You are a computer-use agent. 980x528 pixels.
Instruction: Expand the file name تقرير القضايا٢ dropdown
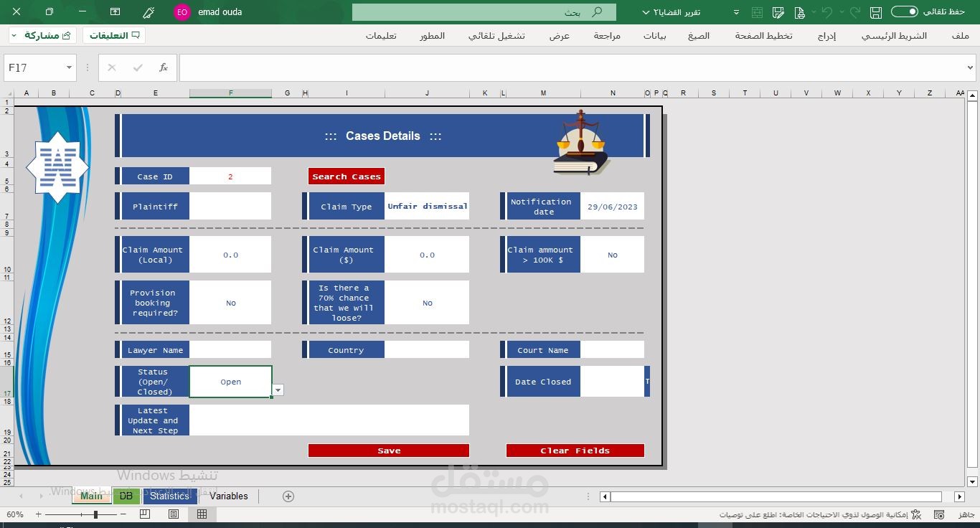point(646,12)
